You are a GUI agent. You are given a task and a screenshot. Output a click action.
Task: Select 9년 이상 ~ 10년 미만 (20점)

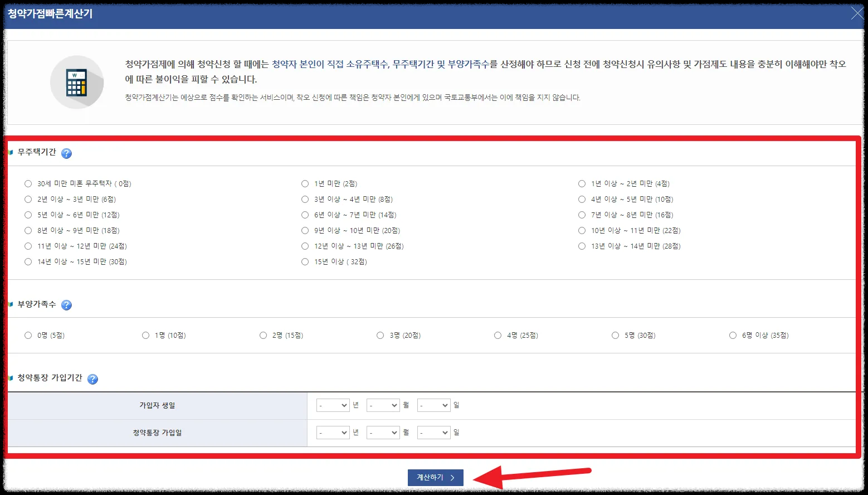305,230
